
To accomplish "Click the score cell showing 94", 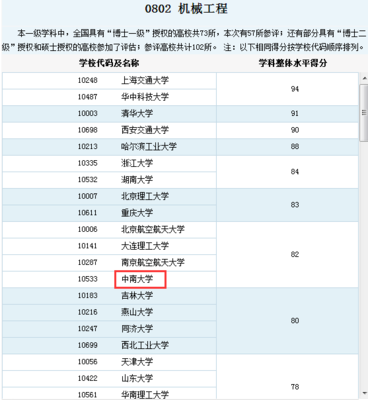I will pos(288,89).
